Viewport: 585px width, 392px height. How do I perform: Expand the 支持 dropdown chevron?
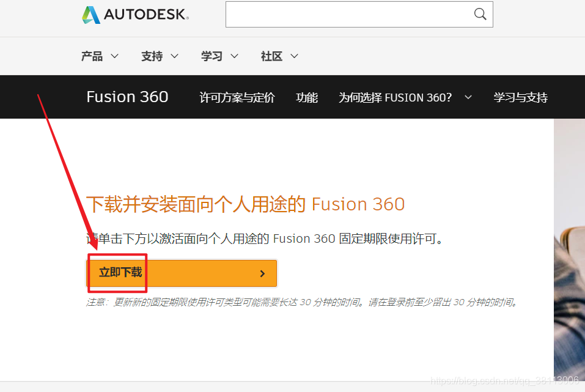175,56
